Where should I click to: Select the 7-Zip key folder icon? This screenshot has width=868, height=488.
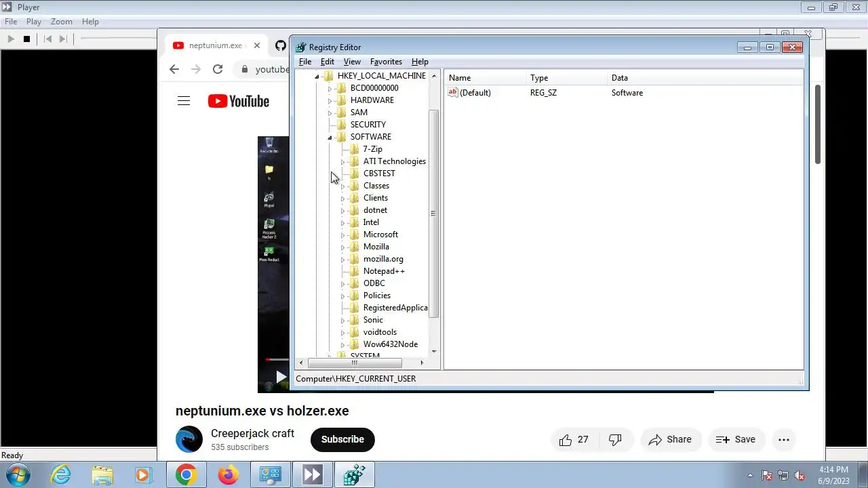click(355, 149)
